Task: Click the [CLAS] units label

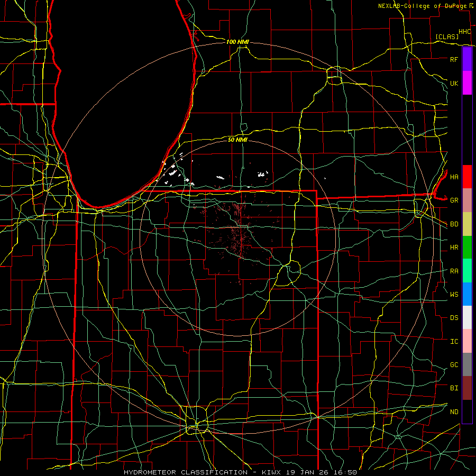Action: click(x=447, y=36)
